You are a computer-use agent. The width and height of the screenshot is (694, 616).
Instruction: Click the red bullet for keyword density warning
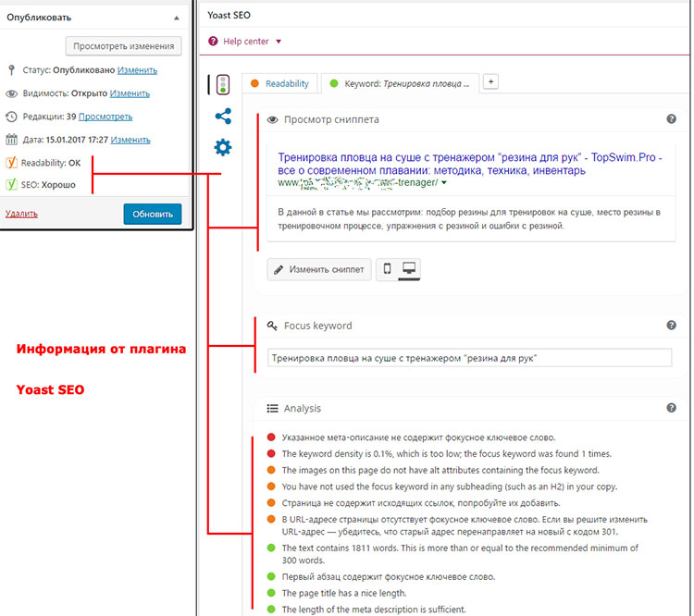click(271, 453)
